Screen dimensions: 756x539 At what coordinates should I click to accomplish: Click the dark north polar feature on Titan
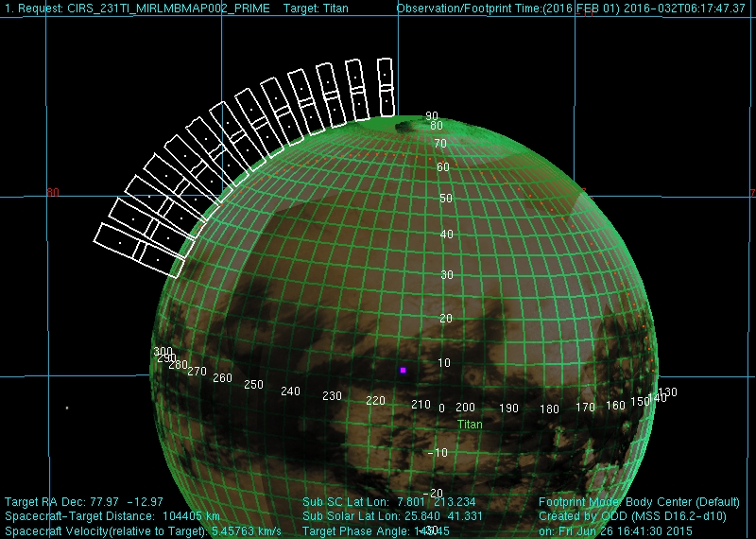coord(410,127)
